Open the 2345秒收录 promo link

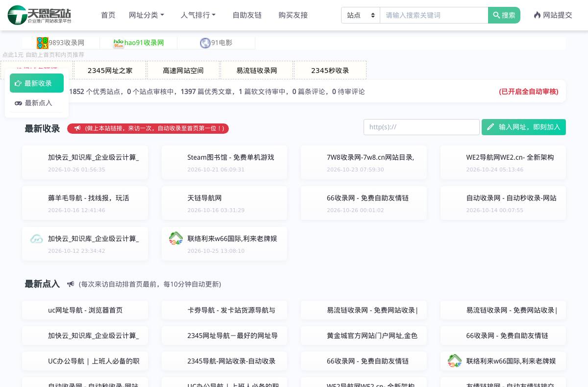330,70
